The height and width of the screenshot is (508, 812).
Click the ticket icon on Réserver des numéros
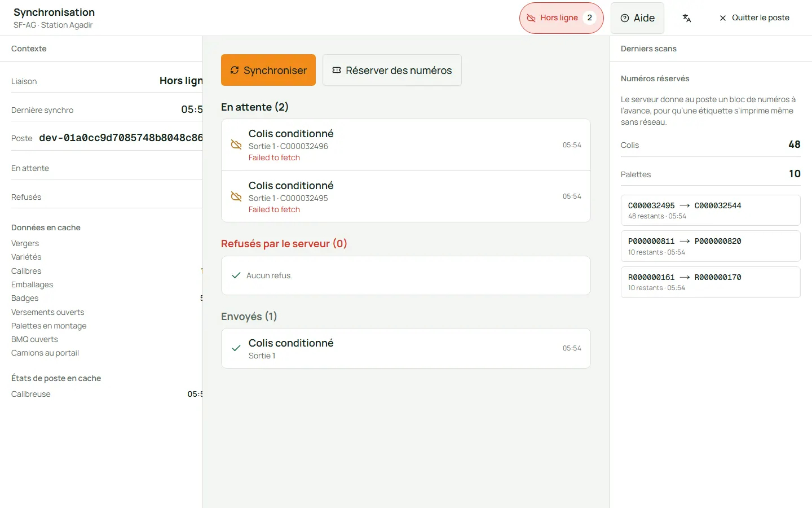[337, 70]
